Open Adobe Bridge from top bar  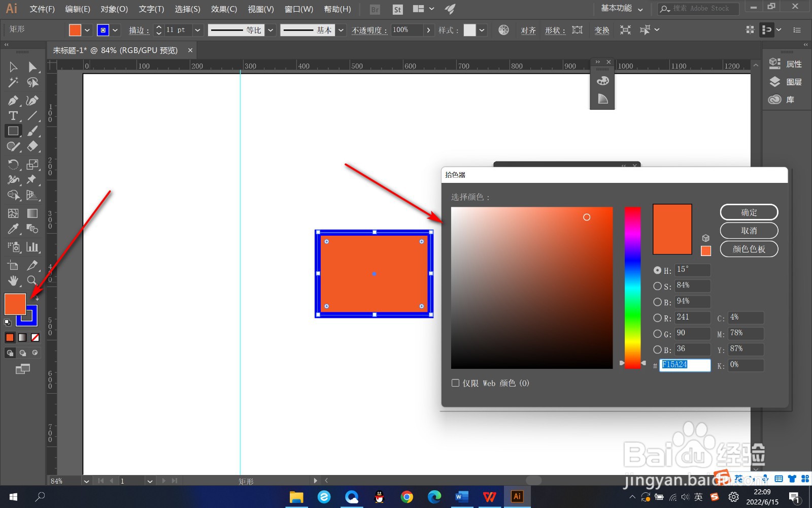[x=375, y=9]
